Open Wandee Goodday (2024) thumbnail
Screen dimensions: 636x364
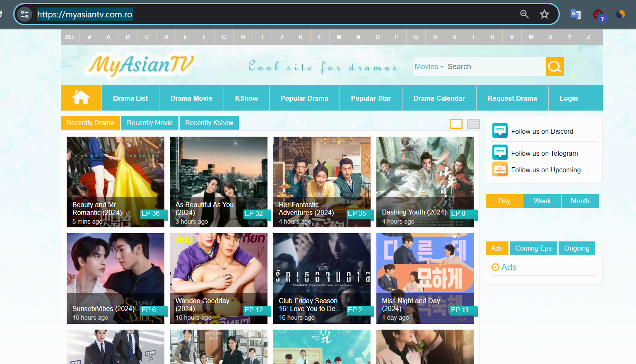(x=219, y=278)
